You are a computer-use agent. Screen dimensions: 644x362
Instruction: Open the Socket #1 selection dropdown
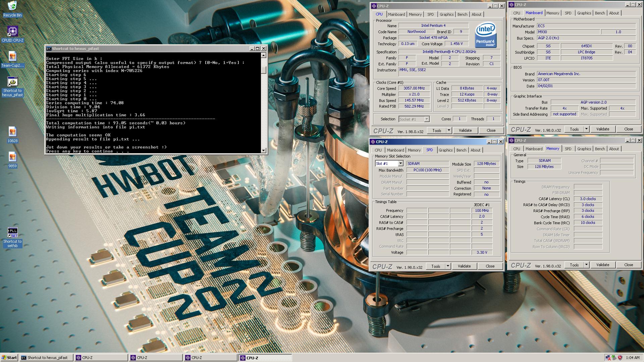427,119
